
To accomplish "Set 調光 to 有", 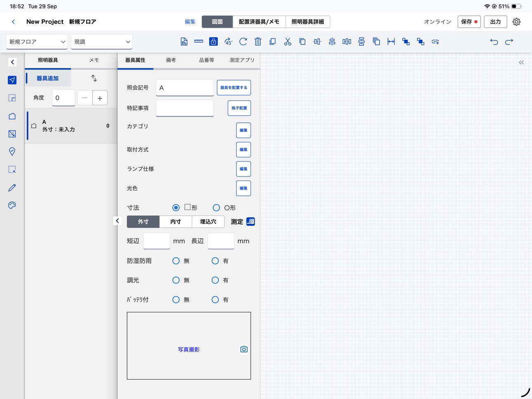I will coord(215,280).
